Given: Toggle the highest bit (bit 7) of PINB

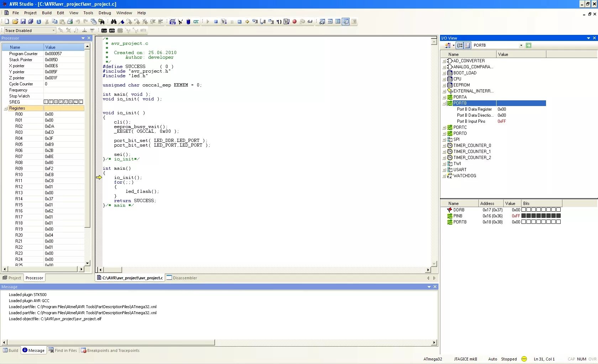Looking at the screenshot, I should pos(524,216).
